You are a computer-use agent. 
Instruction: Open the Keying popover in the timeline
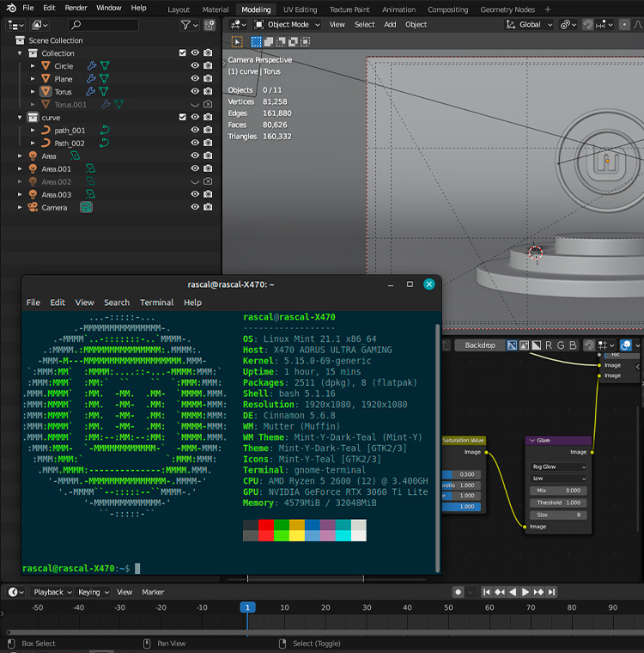[93, 592]
